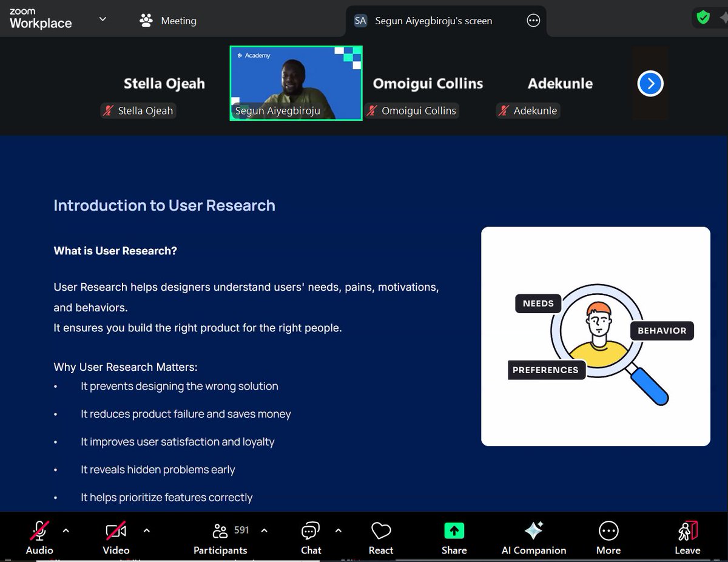
Task: Click 'It reveals hidden problems early' bullet
Action: [x=158, y=470]
